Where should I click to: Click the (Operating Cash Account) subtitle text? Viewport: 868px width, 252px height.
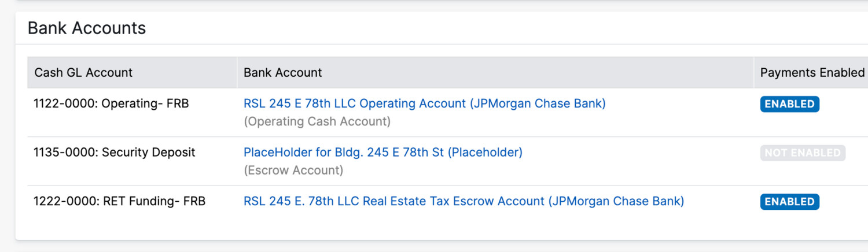tap(317, 122)
